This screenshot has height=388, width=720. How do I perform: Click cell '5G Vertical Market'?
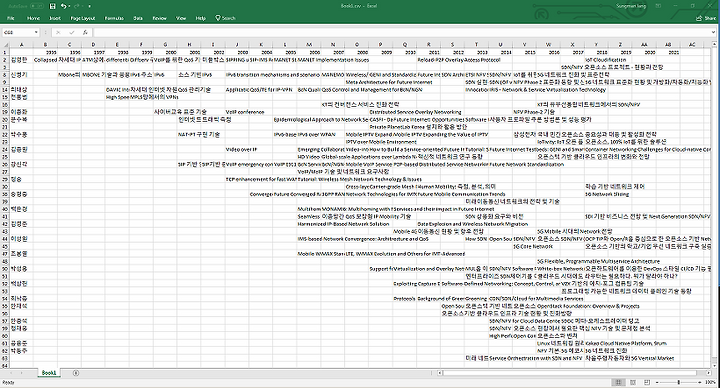click(x=652, y=358)
